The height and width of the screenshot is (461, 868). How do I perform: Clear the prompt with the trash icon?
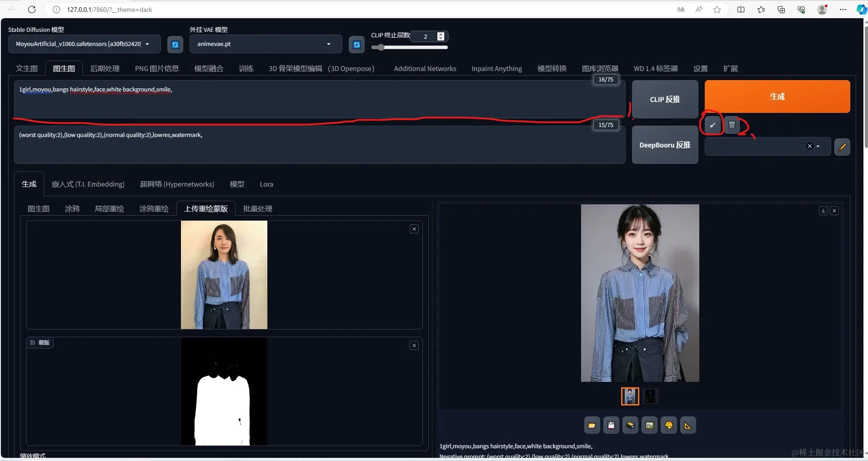[x=732, y=125]
